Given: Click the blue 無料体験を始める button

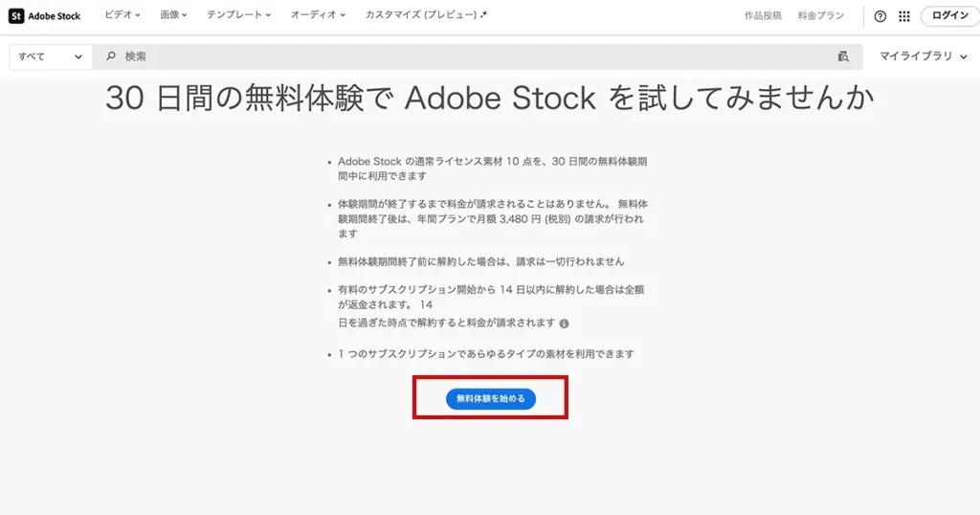Looking at the screenshot, I should point(491,398).
